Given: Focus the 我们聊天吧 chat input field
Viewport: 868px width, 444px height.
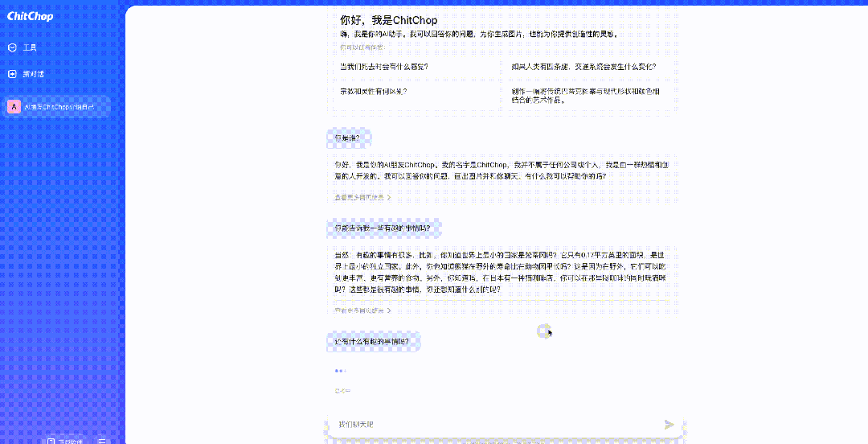Looking at the screenshot, I should point(490,424).
